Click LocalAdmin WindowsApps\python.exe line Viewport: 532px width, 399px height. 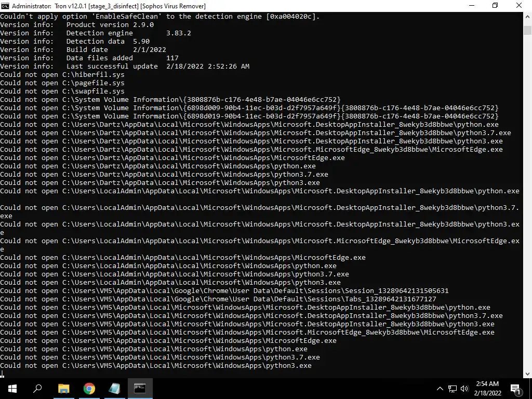(168, 265)
